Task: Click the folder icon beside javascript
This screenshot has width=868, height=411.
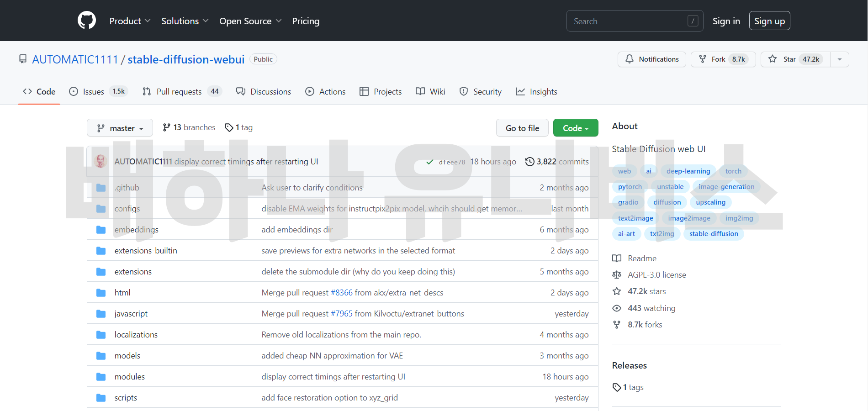Action: click(101, 314)
